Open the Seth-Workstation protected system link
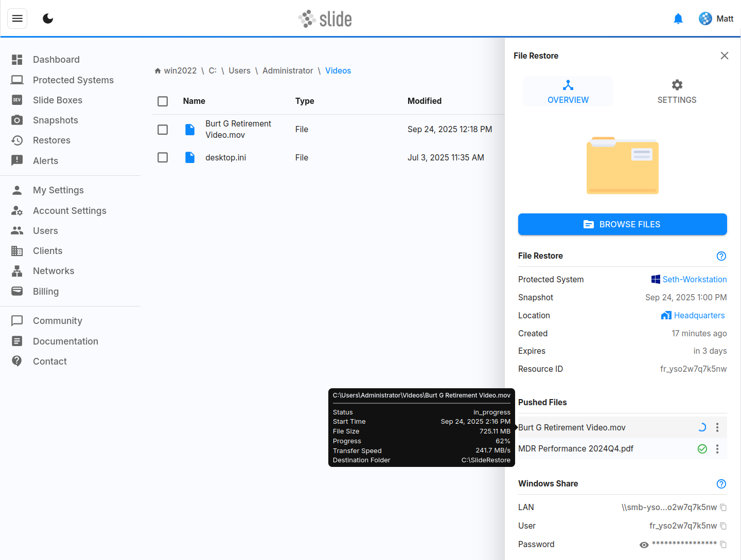 (x=694, y=279)
